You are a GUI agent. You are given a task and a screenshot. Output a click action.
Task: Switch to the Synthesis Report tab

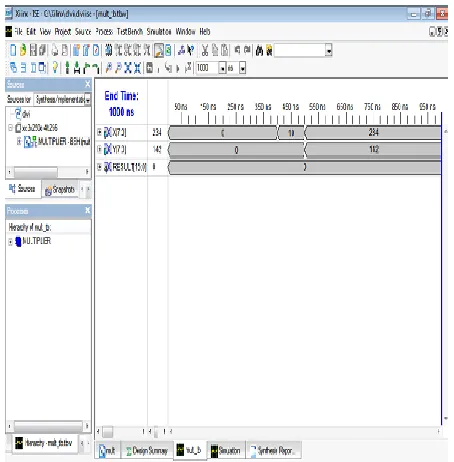coord(274,451)
